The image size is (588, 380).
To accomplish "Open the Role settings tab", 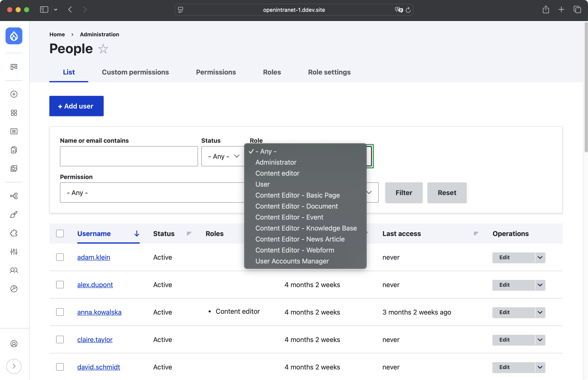I will [x=329, y=72].
